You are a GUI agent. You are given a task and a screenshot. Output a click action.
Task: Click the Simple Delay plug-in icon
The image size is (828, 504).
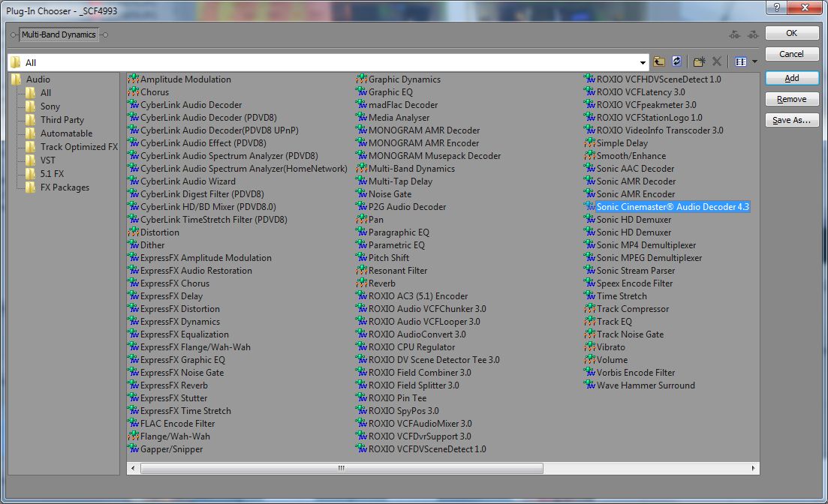pos(590,143)
